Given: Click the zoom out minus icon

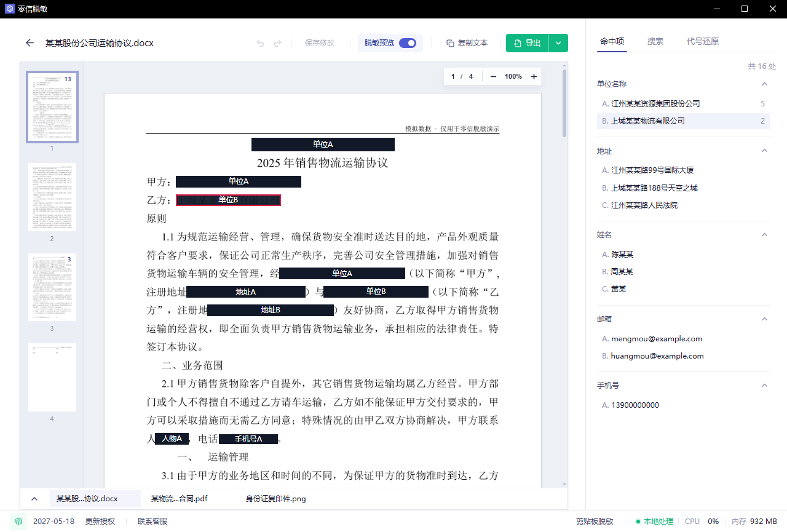Looking at the screenshot, I should [493, 76].
